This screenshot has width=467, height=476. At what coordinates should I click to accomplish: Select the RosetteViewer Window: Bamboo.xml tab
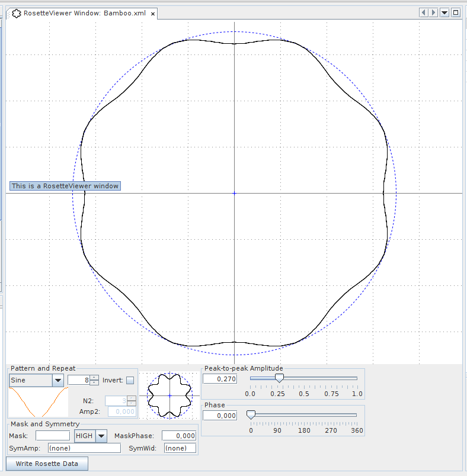click(x=81, y=14)
